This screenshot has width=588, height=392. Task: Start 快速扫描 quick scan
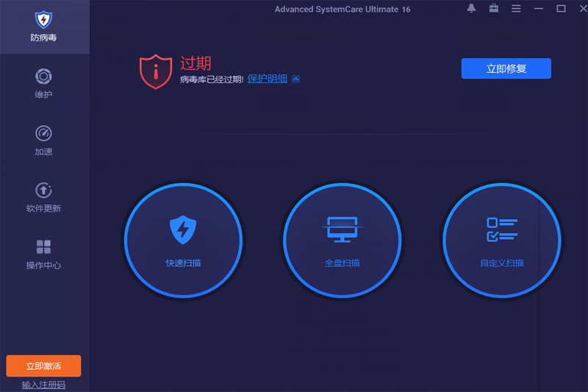pos(183,240)
